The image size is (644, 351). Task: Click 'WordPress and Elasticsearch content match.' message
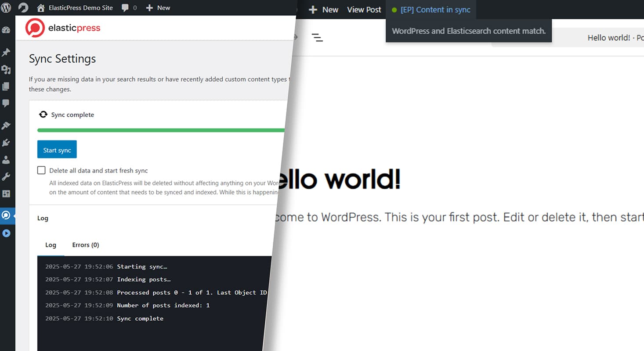click(x=469, y=31)
